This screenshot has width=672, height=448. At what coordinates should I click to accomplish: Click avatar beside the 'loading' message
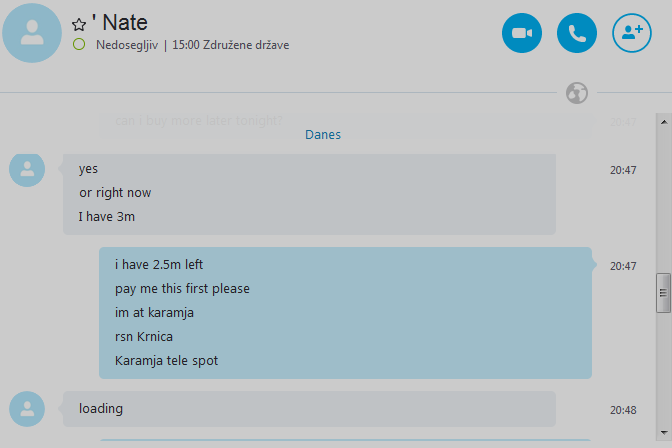(x=27, y=408)
